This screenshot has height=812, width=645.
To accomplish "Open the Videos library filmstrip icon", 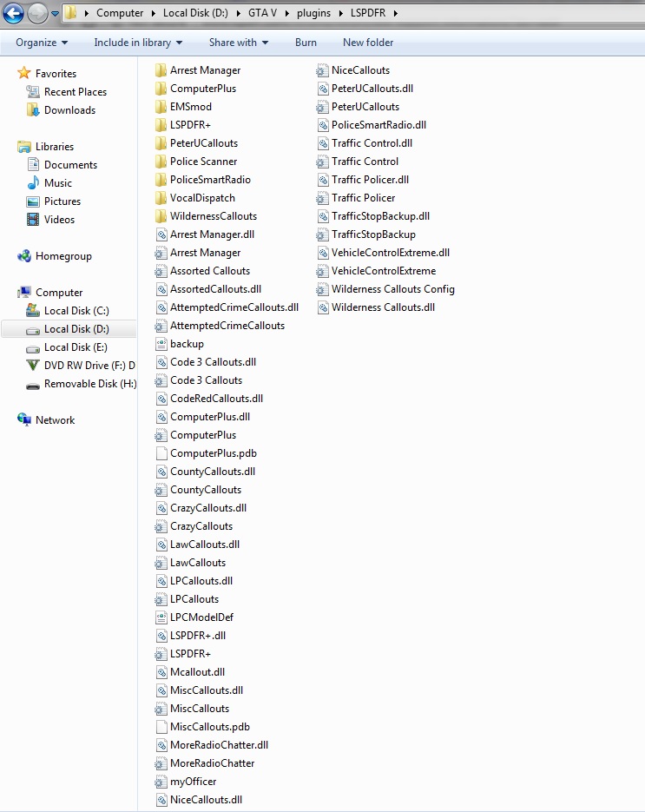I will [x=33, y=220].
